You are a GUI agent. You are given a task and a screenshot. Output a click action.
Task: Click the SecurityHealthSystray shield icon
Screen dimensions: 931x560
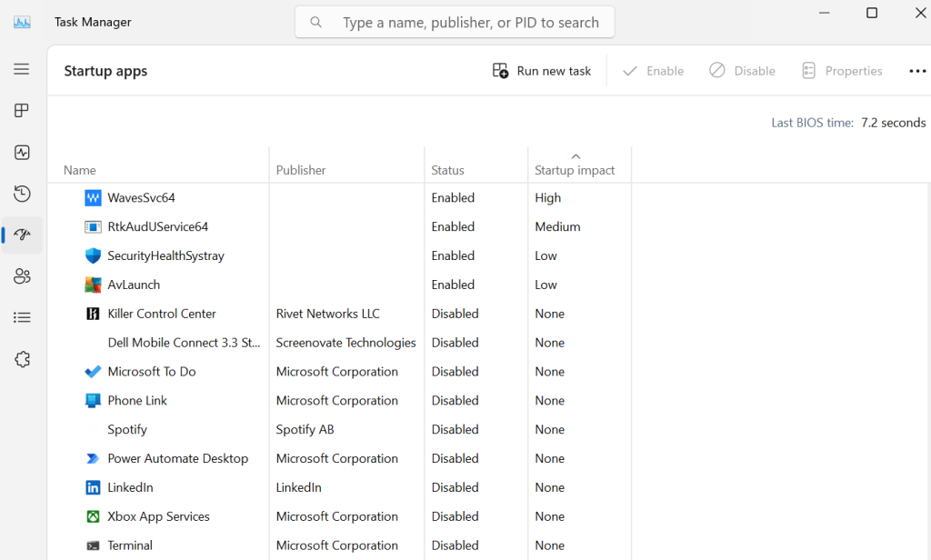[94, 256]
